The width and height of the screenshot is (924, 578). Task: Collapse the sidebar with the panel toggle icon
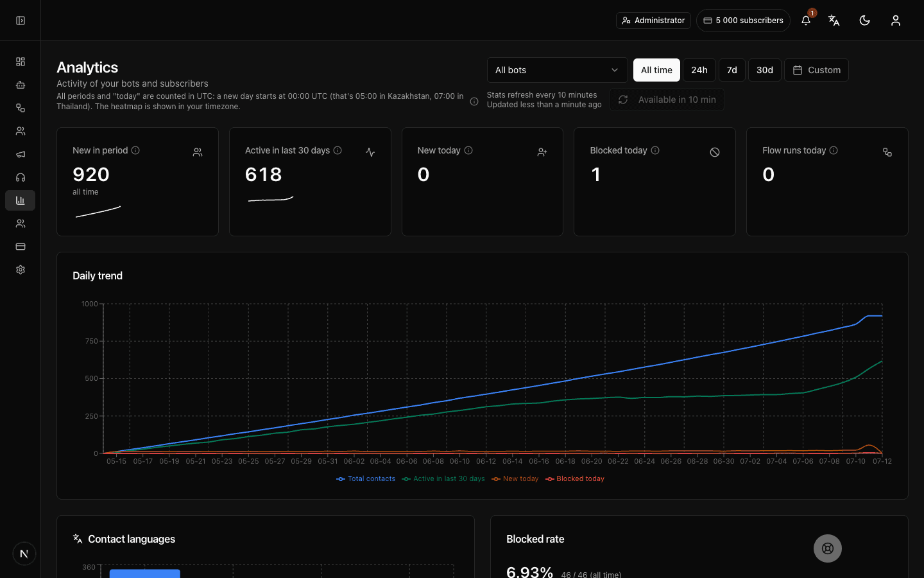pyautogui.click(x=21, y=21)
